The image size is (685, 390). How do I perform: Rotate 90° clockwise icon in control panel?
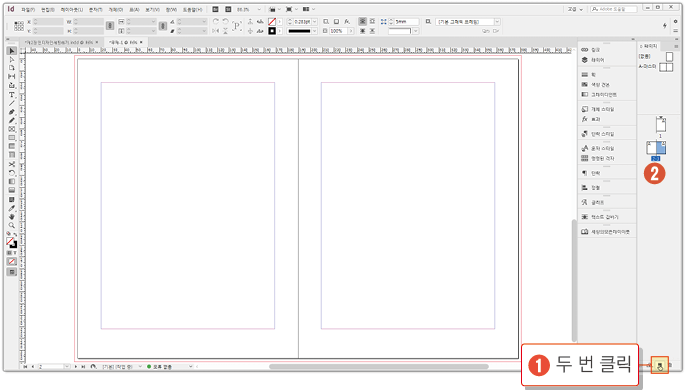(x=216, y=21)
